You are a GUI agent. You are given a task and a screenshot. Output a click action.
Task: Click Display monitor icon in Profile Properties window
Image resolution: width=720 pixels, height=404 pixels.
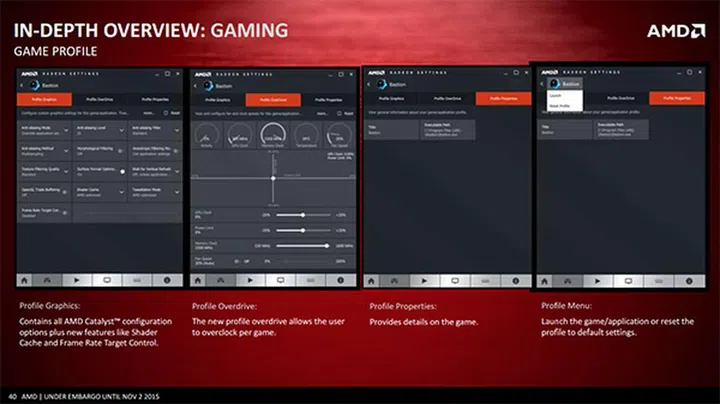(x=455, y=281)
